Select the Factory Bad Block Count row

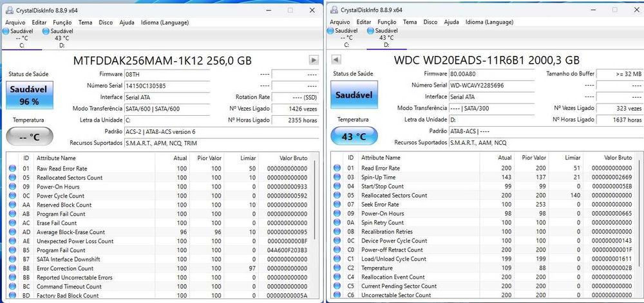click(158, 295)
